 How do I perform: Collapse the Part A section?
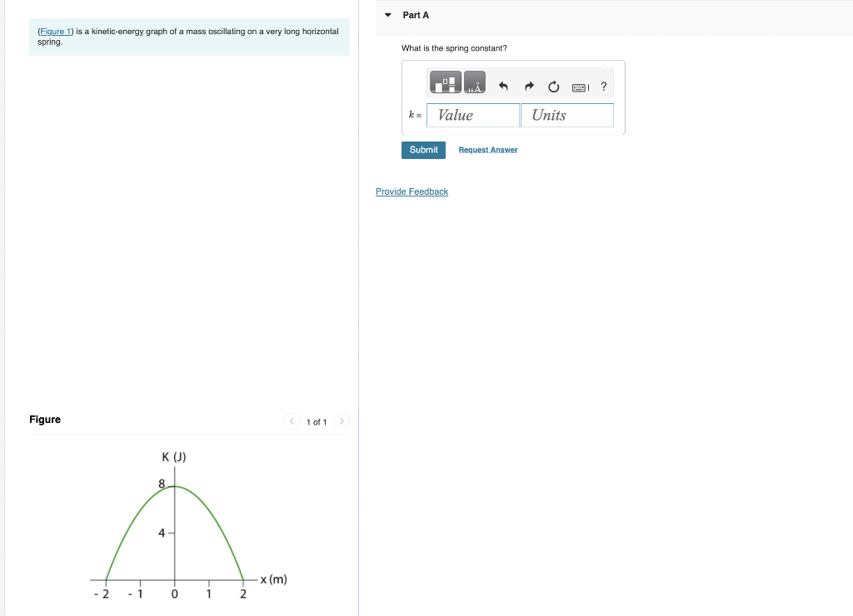pyautogui.click(x=387, y=15)
